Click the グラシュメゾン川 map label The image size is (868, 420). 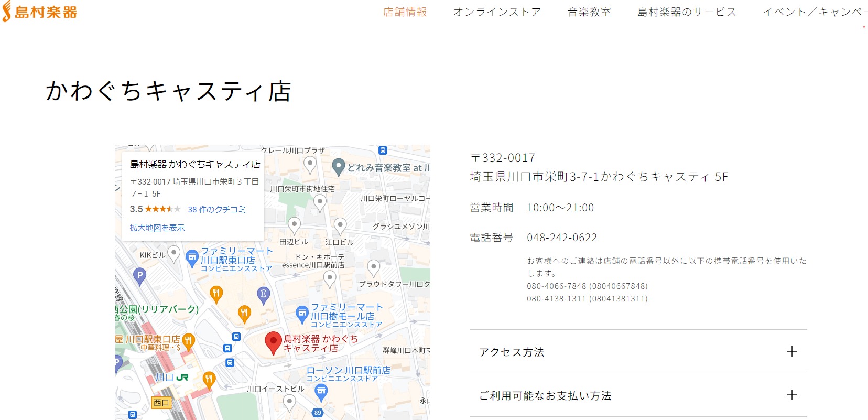click(x=401, y=227)
